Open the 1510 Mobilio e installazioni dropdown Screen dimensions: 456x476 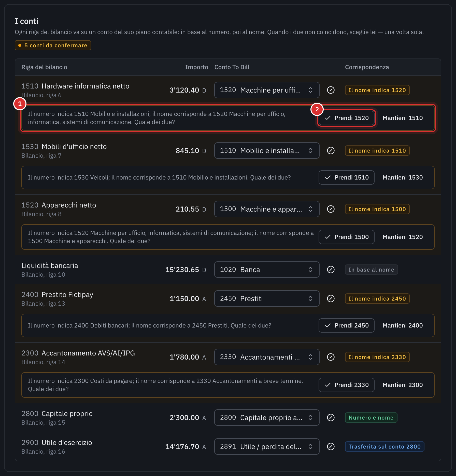pos(267,151)
